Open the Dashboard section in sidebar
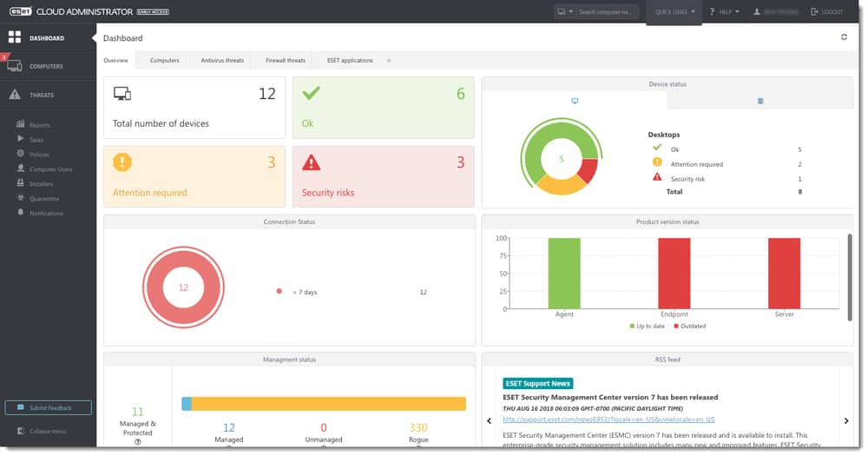Screen dimensions: 868x456 [x=48, y=37]
